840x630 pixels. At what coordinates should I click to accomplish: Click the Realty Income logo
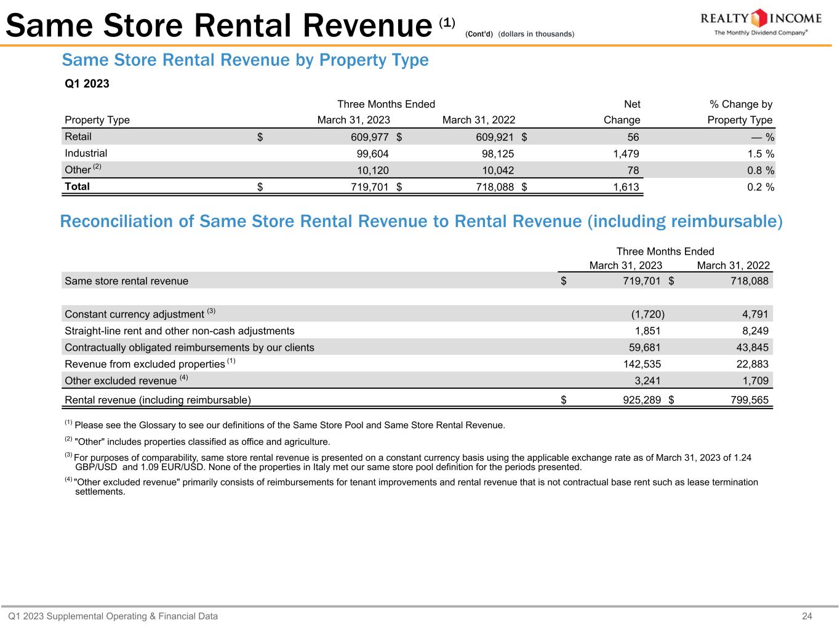click(x=761, y=23)
